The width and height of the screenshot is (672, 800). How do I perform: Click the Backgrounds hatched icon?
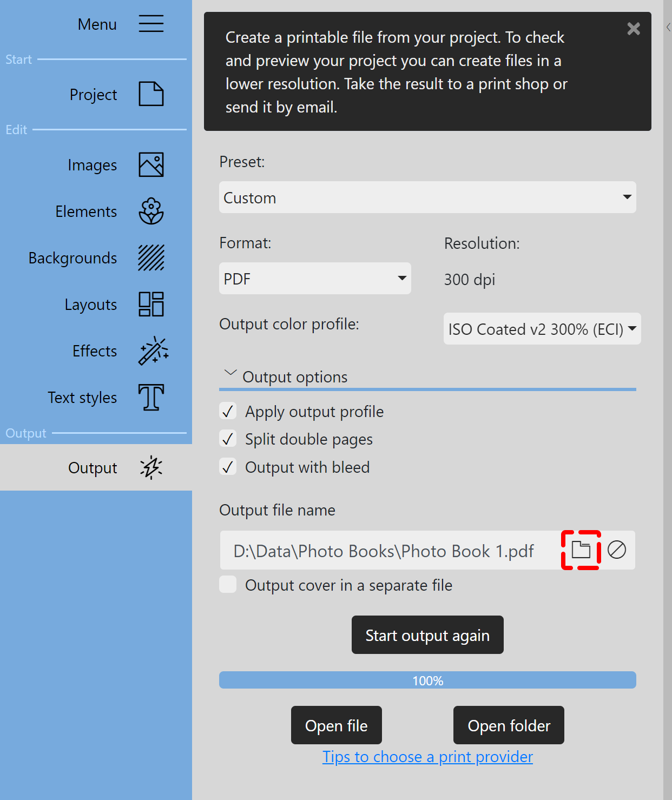tap(151, 257)
